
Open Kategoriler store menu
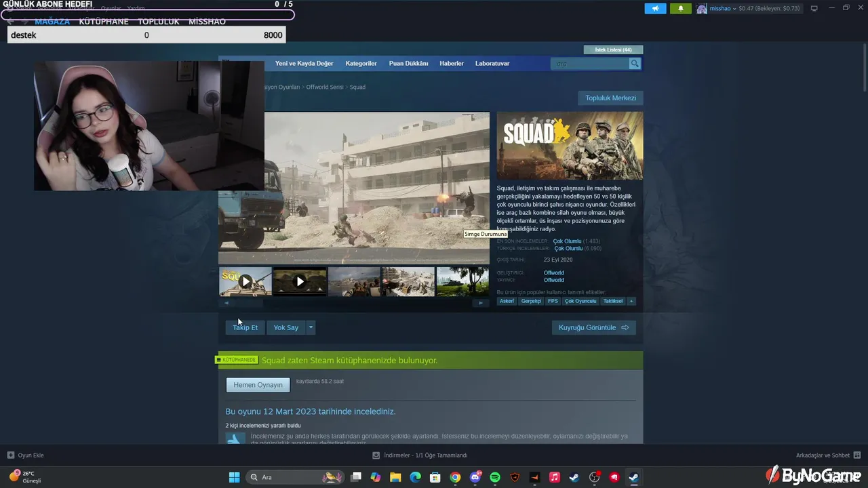(x=361, y=64)
